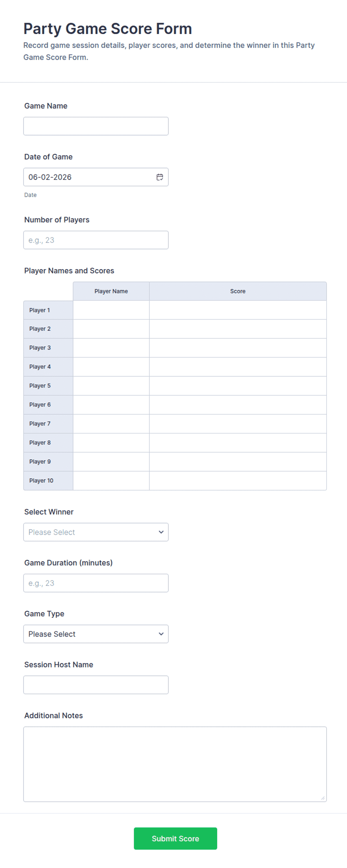Focus the Game Name text field
The height and width of the screenshot is (868, 347).
point(96,126)
